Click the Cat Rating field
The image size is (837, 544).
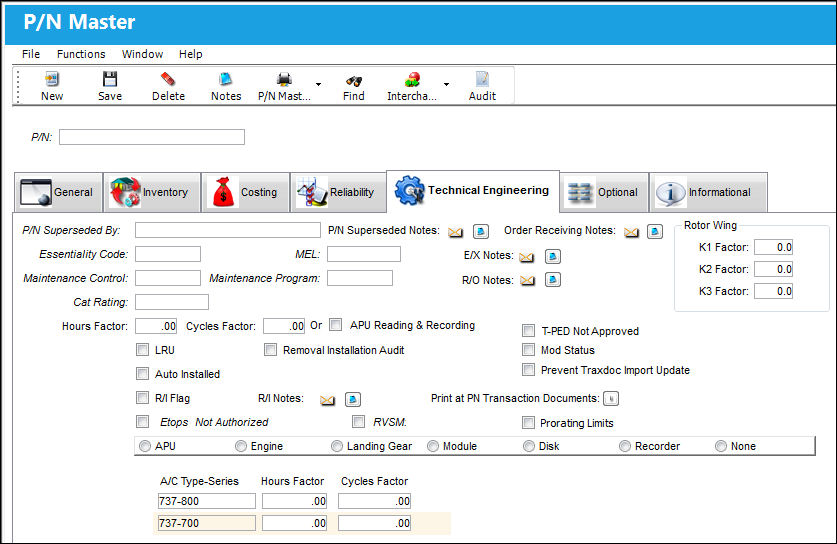click(171, 302)
